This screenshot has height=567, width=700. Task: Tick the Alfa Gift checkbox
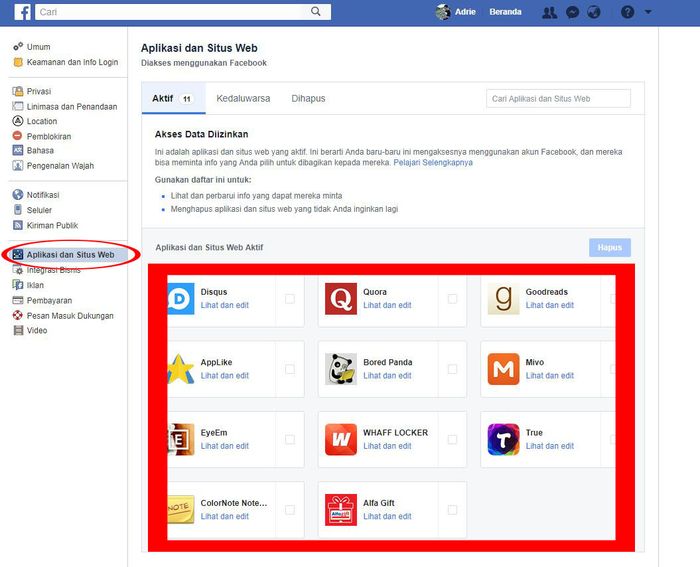(452, 509)
